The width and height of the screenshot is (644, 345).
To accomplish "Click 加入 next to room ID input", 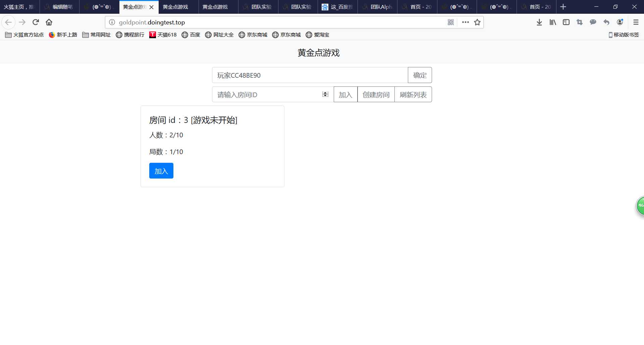I will point(345,94).
